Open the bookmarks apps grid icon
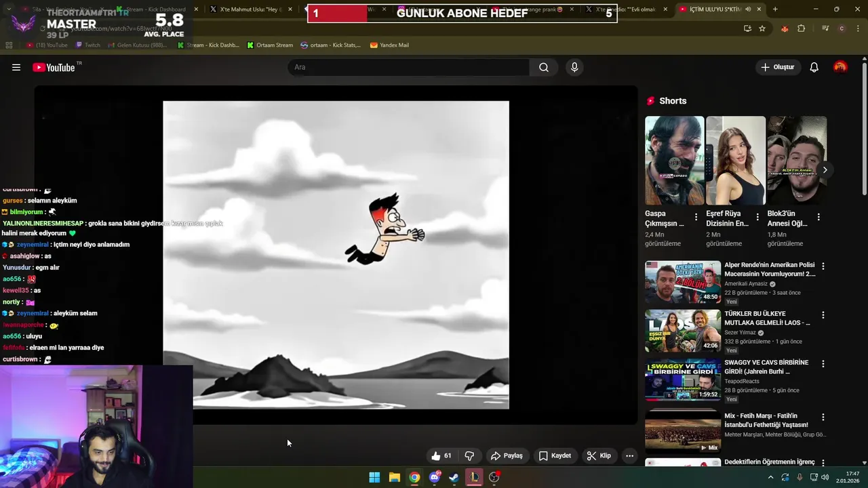This screenshot has height=488, width=868. click(x=9, y=45)
